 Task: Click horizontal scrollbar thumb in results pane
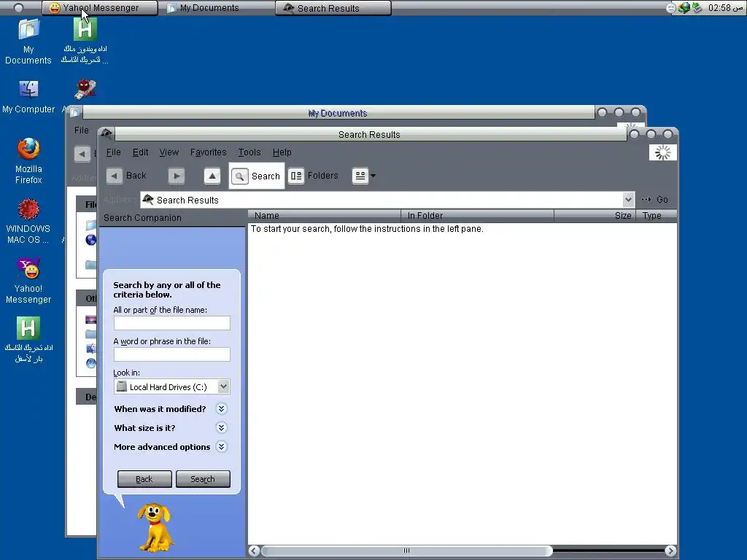pos(407,551)
